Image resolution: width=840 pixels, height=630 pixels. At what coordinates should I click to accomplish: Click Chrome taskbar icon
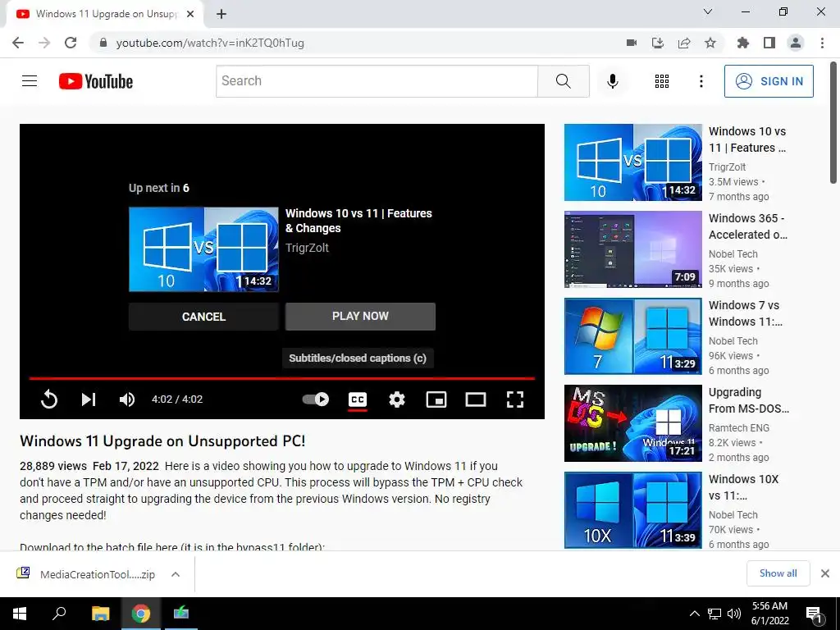(141, 614)
